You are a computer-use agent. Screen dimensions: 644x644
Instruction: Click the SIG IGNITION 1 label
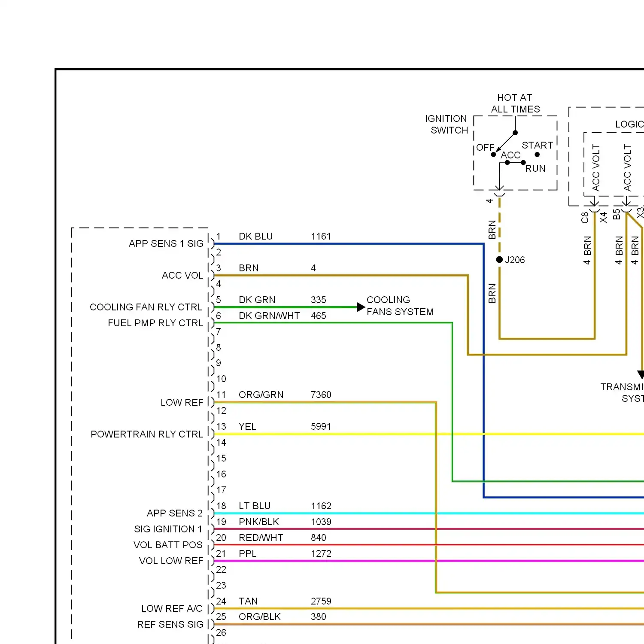coord(168,529)
